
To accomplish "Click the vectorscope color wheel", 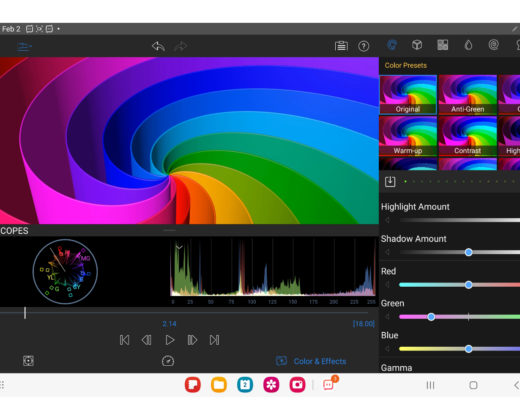I will point(65,272).
